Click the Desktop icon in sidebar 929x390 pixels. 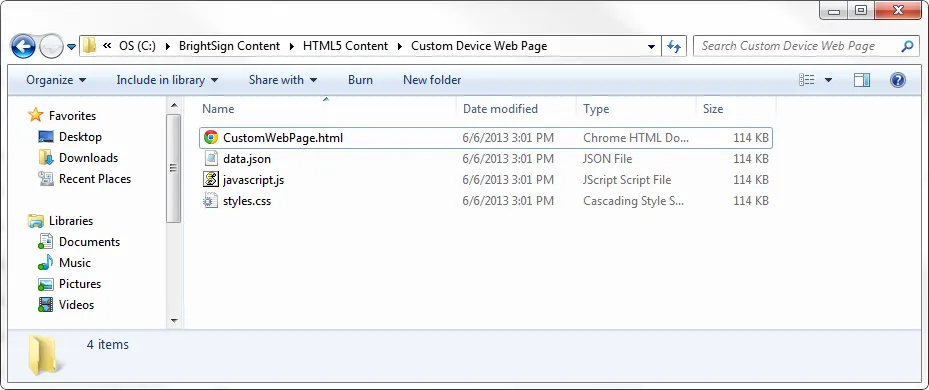click(x=46, y=137)
